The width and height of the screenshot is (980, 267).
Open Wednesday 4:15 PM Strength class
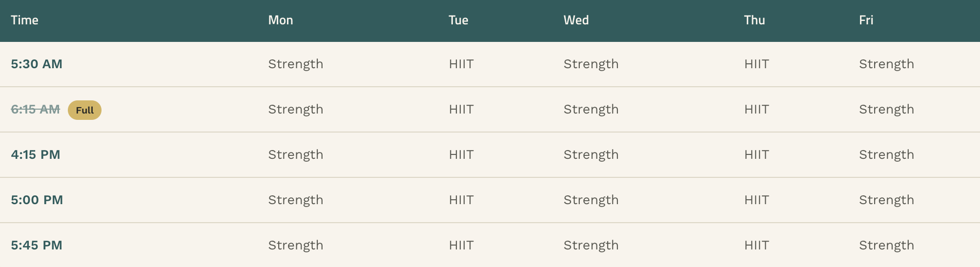[591, 155]
